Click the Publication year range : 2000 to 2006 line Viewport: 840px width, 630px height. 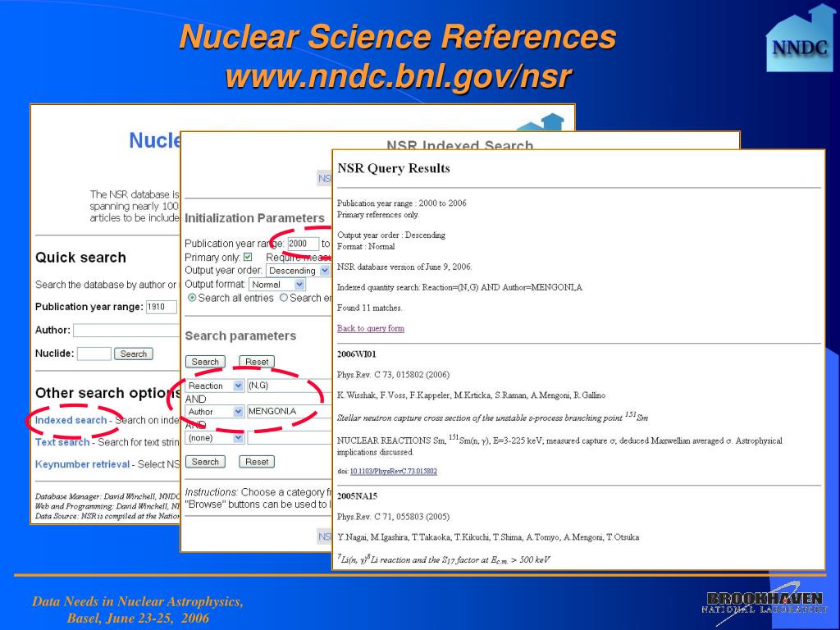tap(402, 203)
